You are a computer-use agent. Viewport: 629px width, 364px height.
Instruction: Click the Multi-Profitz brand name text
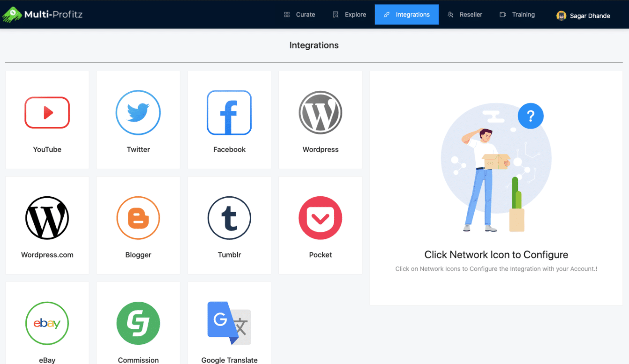pos(54,14)
